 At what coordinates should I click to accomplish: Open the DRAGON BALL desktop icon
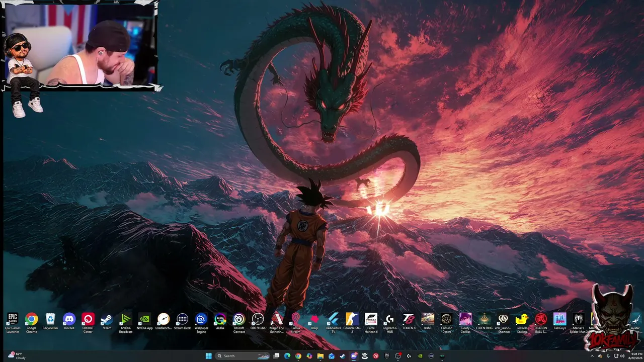tap(541, 322)
